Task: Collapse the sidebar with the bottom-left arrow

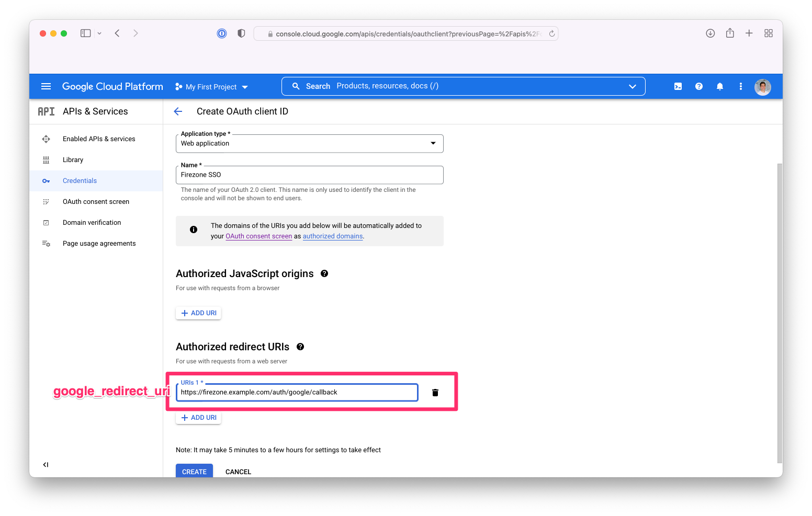Action: 46,464
